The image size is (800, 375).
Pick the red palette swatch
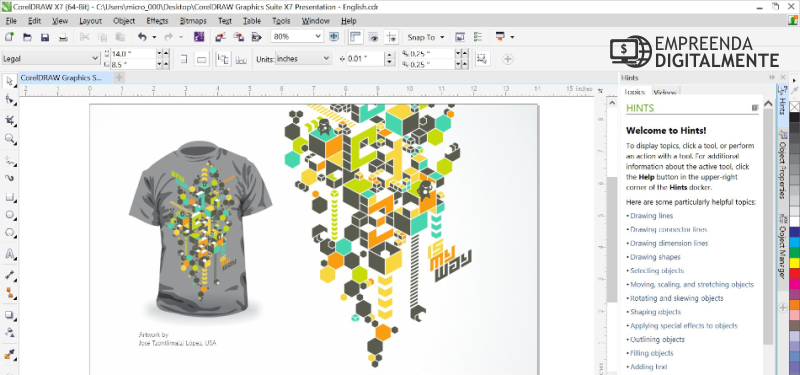tap(794, 273)
